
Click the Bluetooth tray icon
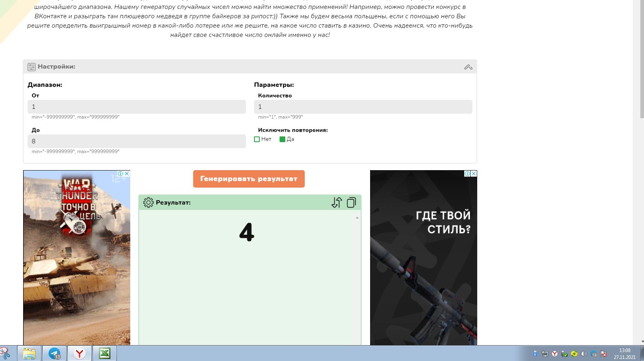pyautogui.click(x=535, y=354)
